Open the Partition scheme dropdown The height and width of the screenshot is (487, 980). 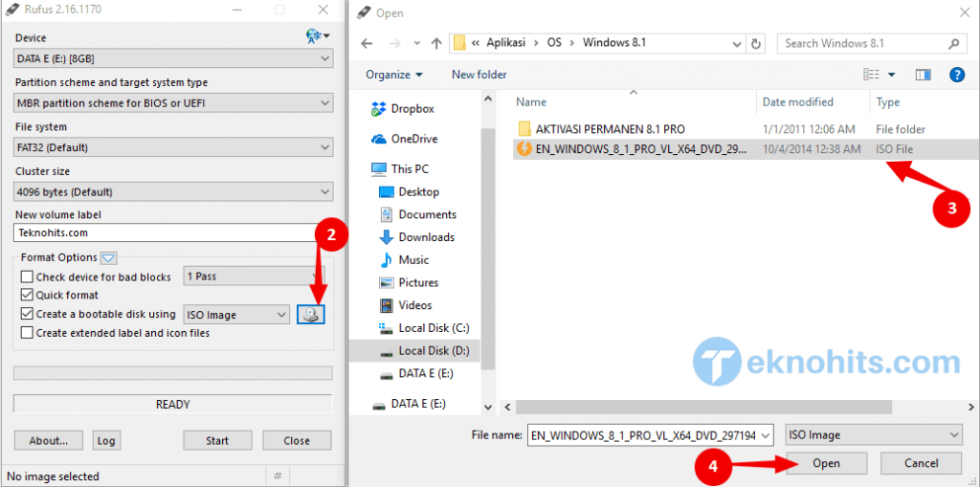(173, 103)
